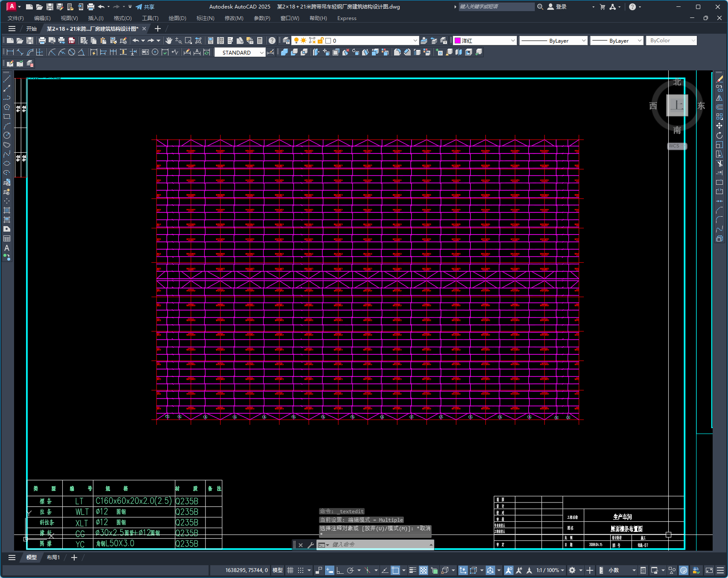Add a new layout with the plus button
728x578 pixels.
click(x=74, y=558)
